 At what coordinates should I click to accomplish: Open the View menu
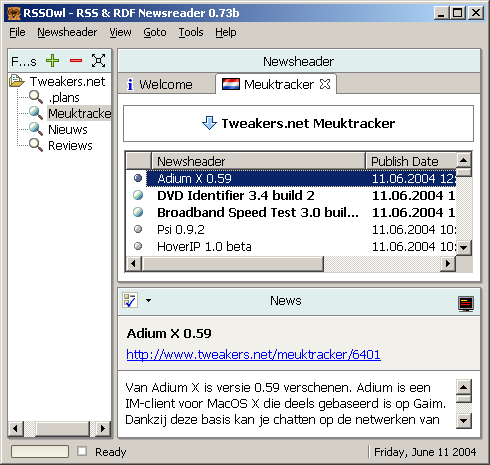[x=120, y=32]
